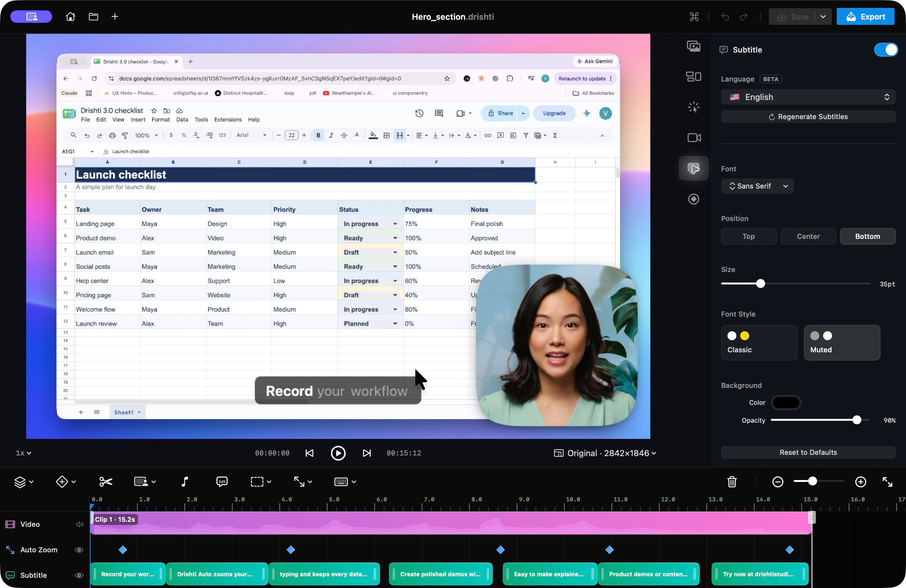
Task: Set subtitle position to Bottom
Action: click(x=867, y=236)
